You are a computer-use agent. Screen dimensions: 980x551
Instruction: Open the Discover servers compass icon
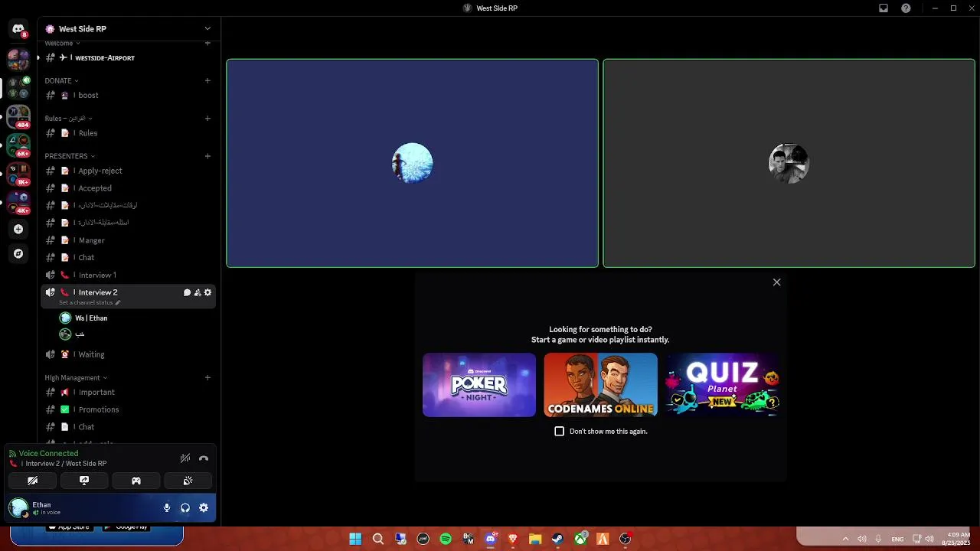(x=18, y=253)
